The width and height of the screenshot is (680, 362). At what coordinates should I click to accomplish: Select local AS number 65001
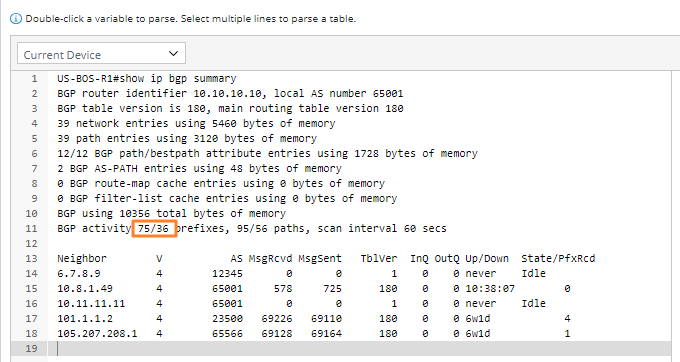point(388,94)
